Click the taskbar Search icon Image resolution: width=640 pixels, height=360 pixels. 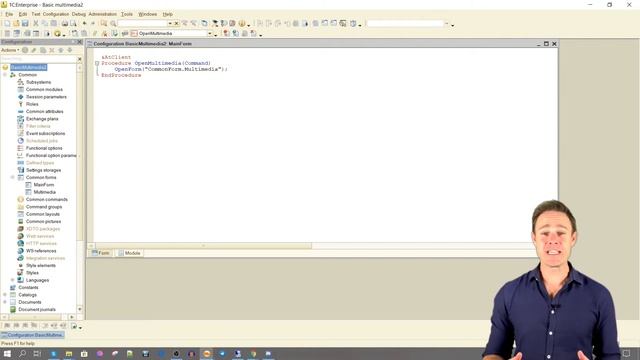pos(22,353)
